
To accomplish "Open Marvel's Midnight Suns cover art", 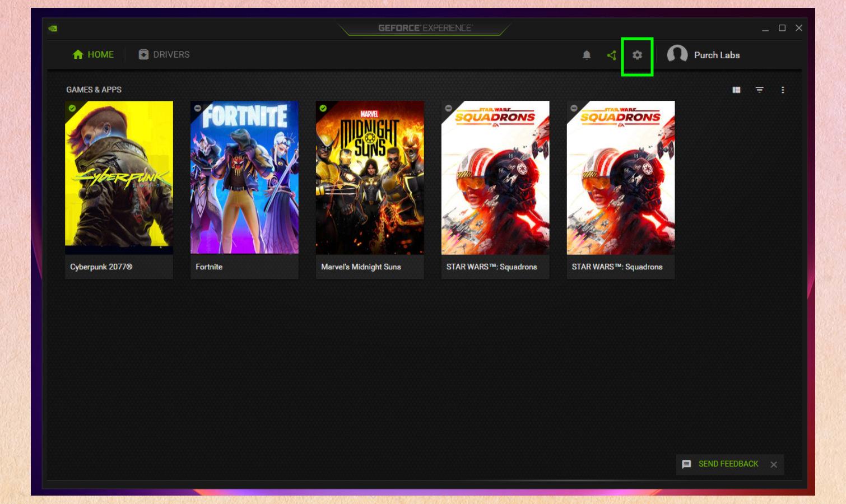I will 370,178.
